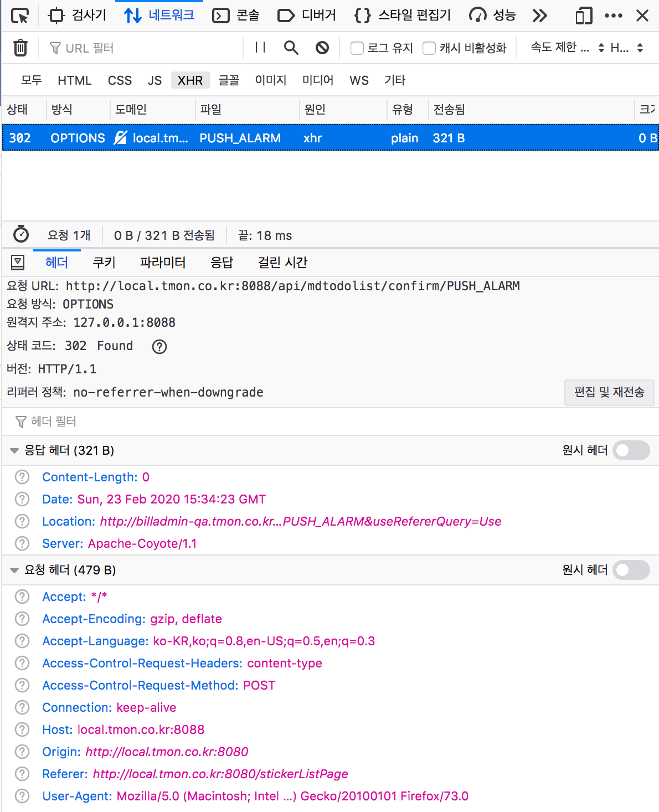Pause network recording
The image size is (659, 812).
tap(260, 48)
